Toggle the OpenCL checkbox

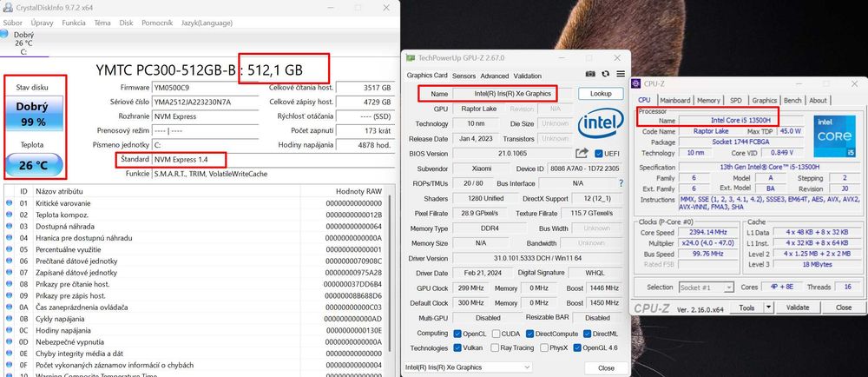pyautogui.click(x=457, y=334)
